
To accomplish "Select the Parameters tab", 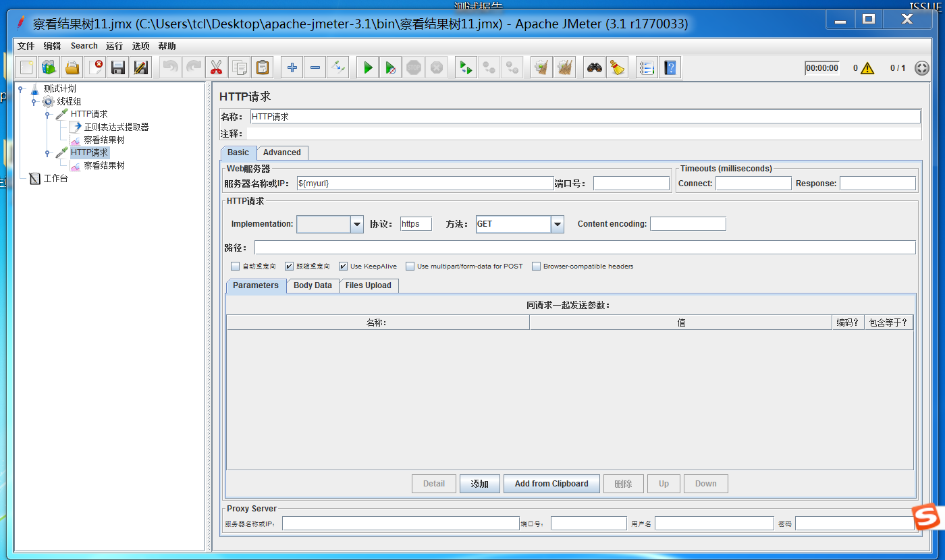I will 256,285.
